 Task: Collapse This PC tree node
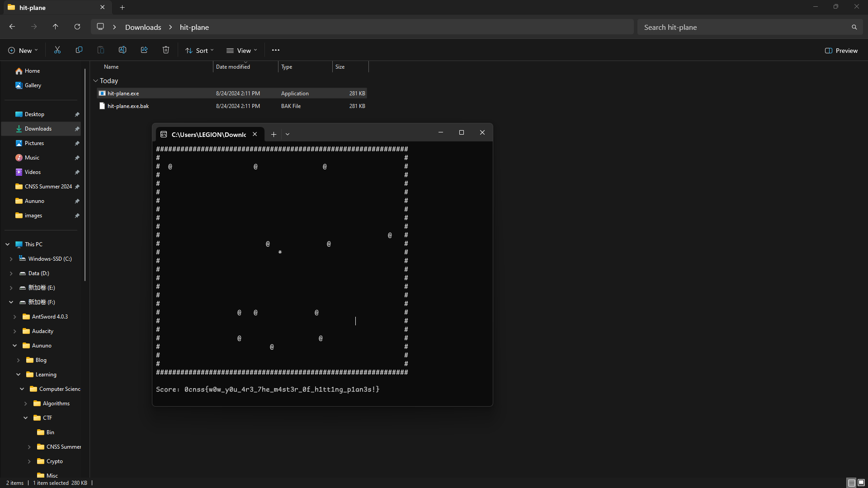point(8,244)
